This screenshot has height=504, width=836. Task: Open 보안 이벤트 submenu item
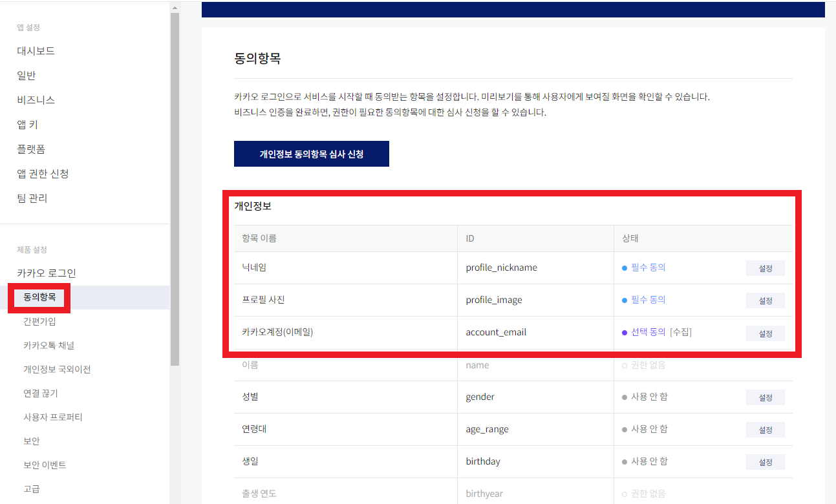45,465
